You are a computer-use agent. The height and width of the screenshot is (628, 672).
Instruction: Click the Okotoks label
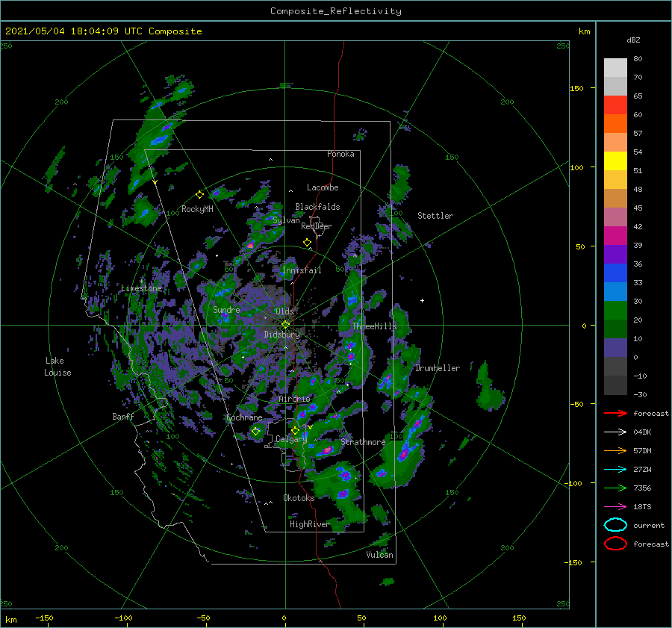[x=299, y=497]
